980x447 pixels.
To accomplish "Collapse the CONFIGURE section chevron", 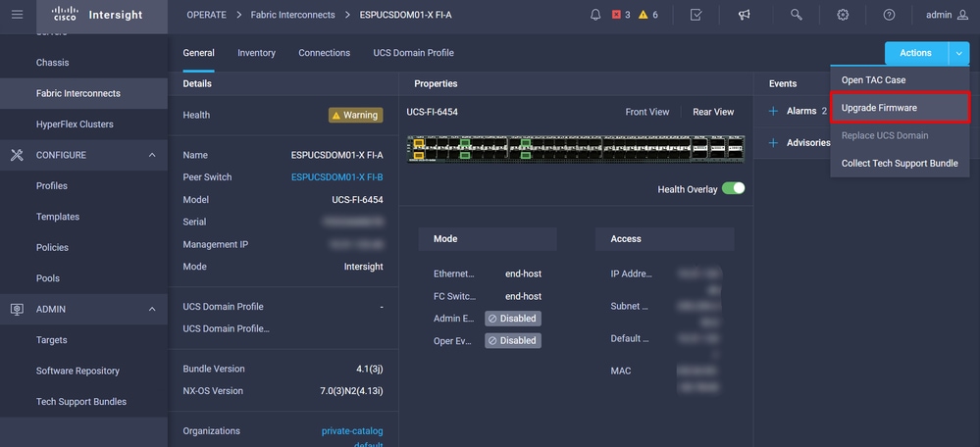I will coord(152,155).
